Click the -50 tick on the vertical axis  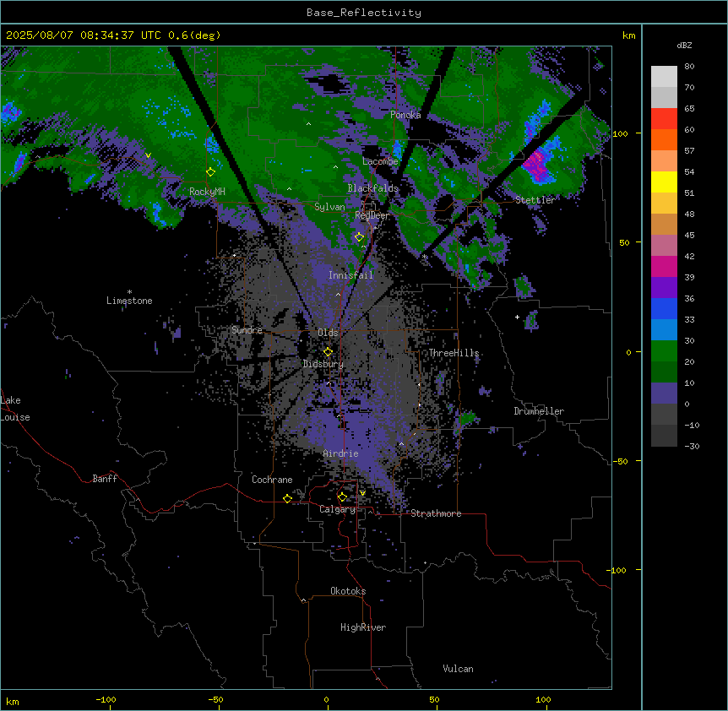tap(619, 461)
